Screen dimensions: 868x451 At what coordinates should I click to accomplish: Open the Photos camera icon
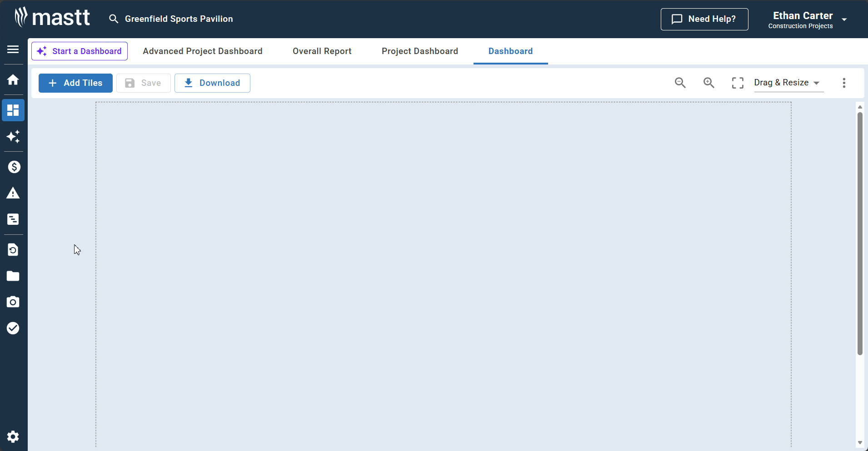[x=13, y=302]
